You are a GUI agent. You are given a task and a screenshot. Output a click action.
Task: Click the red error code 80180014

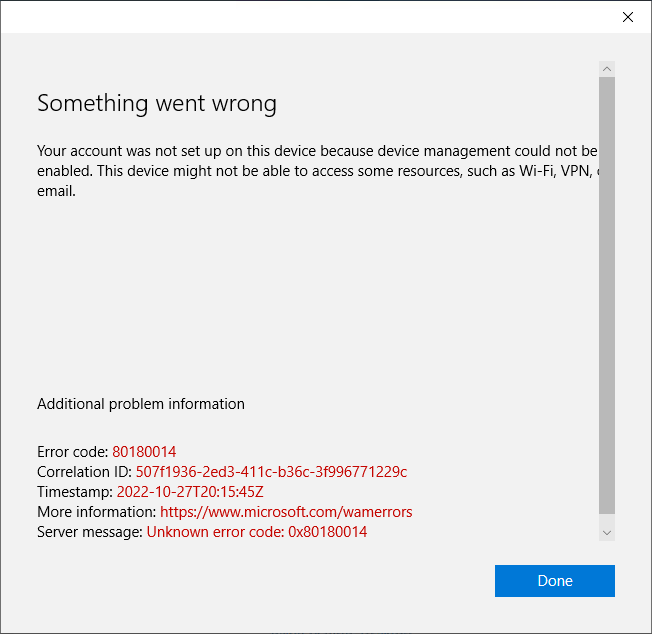(144, 452)
